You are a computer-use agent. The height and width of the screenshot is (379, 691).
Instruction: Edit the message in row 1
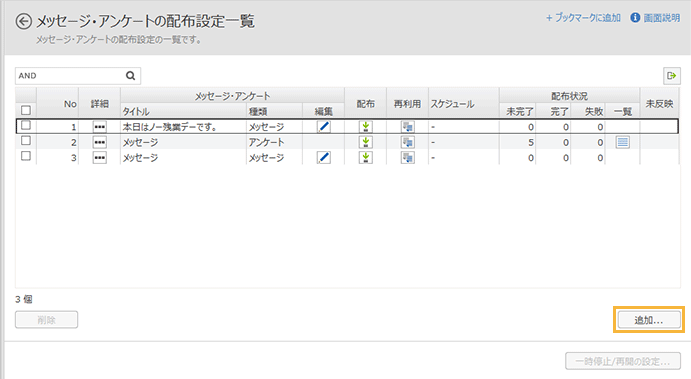(323, 127)
